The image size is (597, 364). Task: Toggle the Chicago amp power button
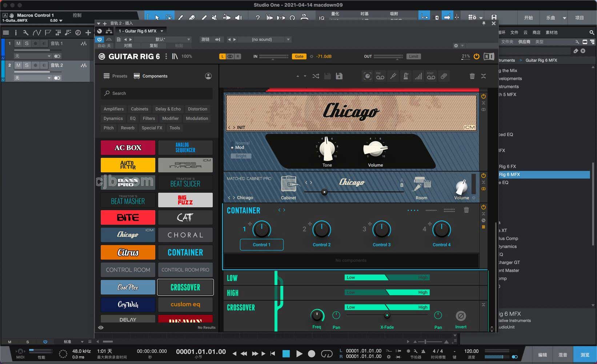[484, 96]
